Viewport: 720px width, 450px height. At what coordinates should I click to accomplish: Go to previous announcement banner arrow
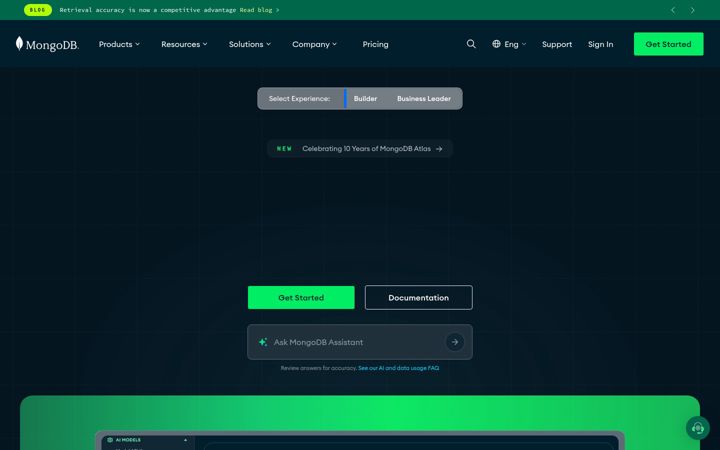[x=673, y=10]
